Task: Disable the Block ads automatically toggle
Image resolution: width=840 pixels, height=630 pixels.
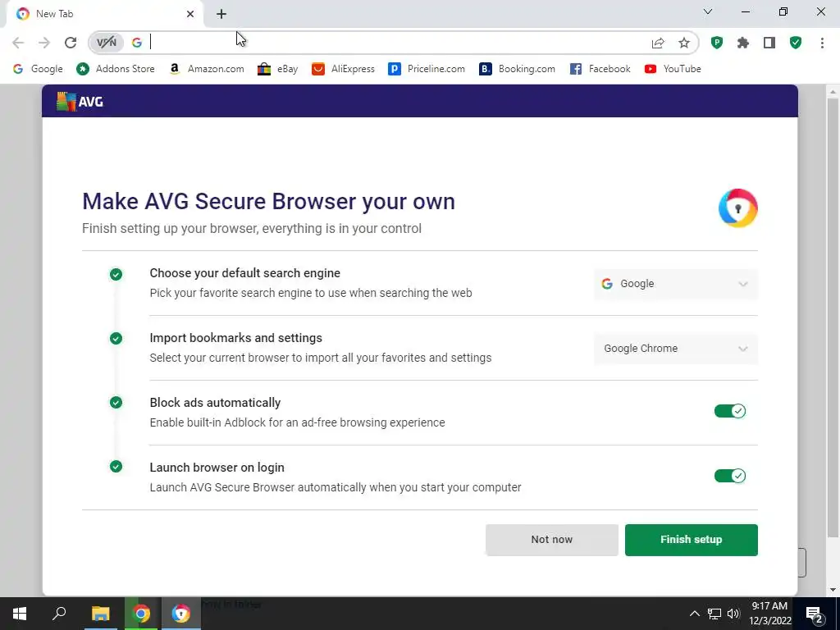Action: pos(729,411)
